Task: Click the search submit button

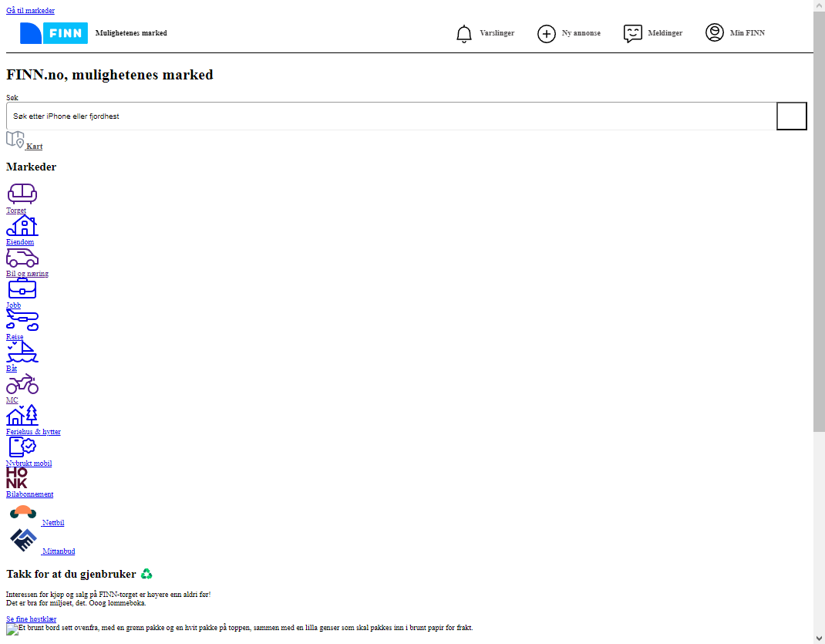Action: point(792,116)
